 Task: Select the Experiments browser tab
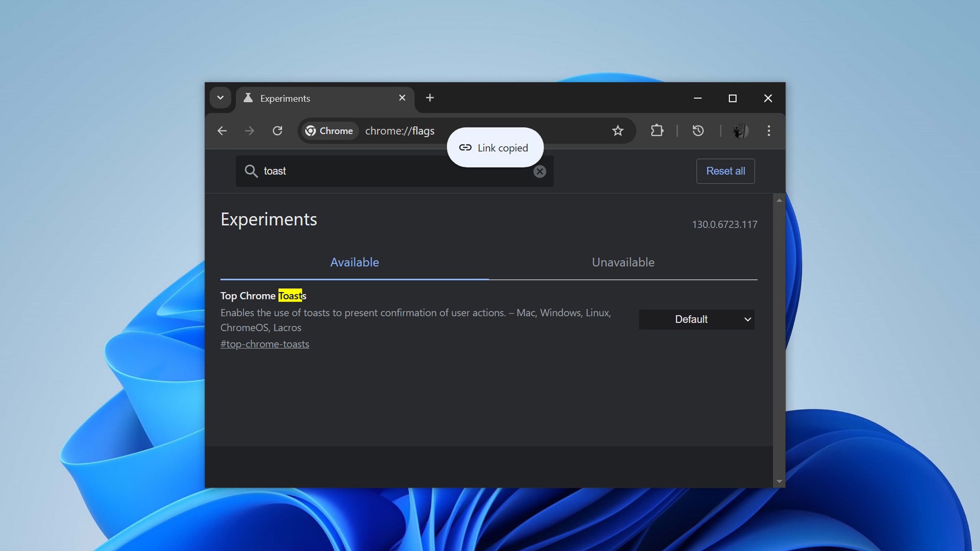pyautogui.click(x=325, y=98)
